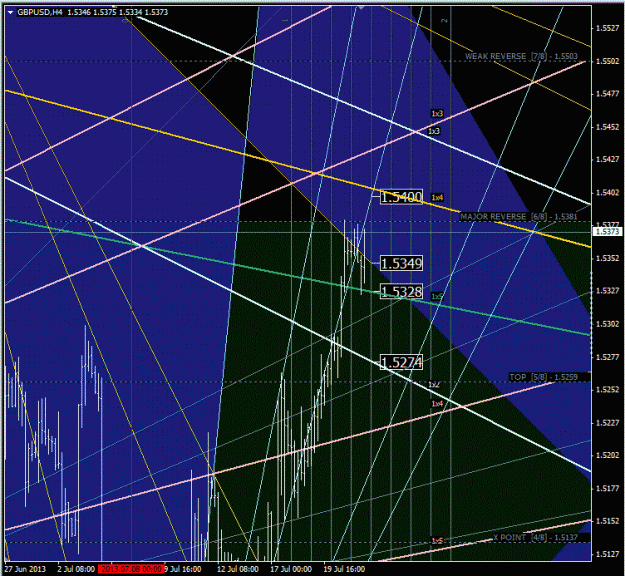Select the TOP [5/8] - 1.5259 label
The width and height of the screenshot is (625, 576).
543,377
